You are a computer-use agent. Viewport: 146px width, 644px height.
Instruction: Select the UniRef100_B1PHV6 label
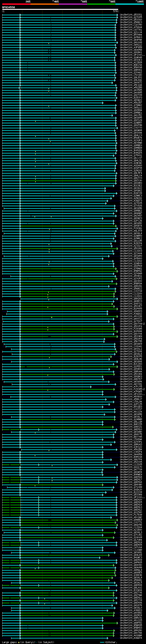click(x=131, y=331)
